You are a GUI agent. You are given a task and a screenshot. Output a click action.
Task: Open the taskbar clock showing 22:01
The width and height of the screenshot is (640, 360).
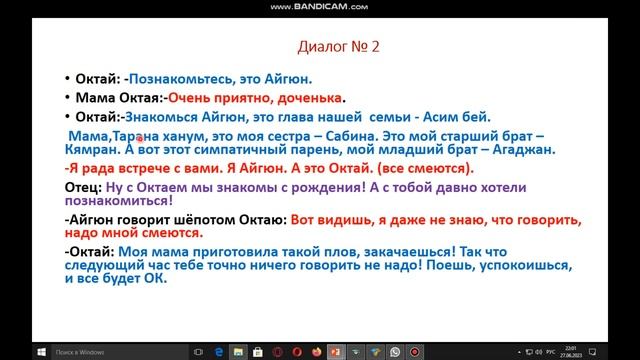point(571,352)
